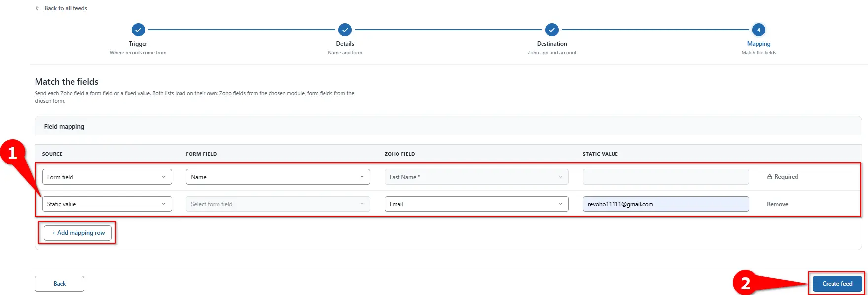Click the Create feed button
Viewport: 868px width, 295px height.
click(837, 284)
